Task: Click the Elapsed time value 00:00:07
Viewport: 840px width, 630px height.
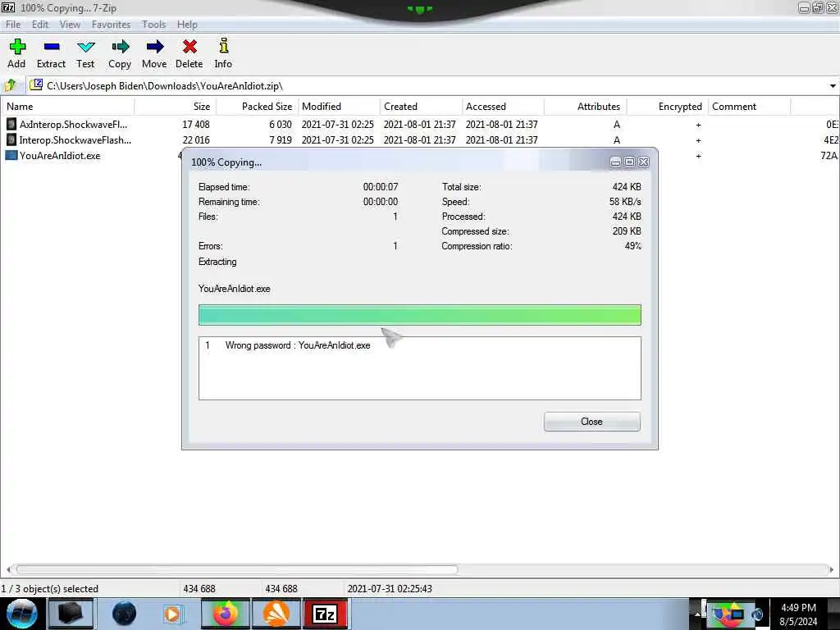Action: pos(381,187)
